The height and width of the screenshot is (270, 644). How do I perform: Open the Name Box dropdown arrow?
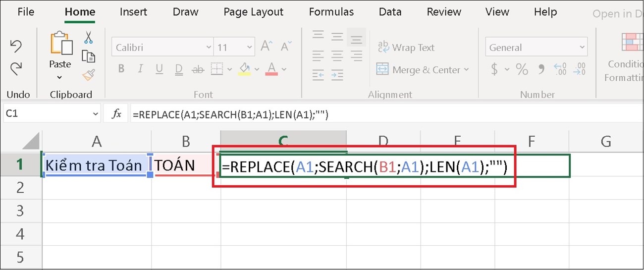(95, 114)
